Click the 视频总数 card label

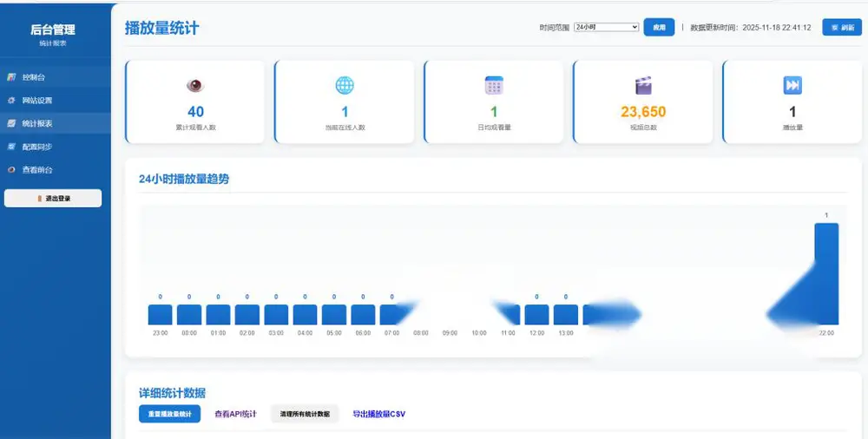pyautogui.click(x=643, y=128)
